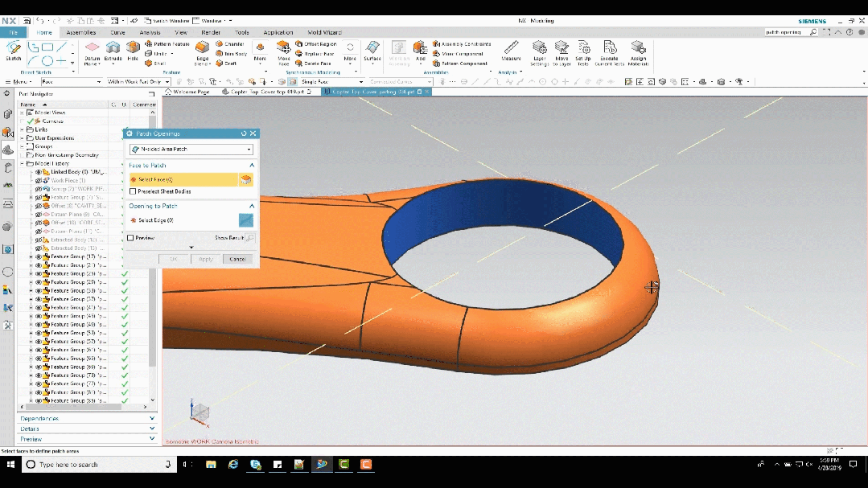Click the Windows taskbar search box
The image size is (868, 488).
(99, 464)
